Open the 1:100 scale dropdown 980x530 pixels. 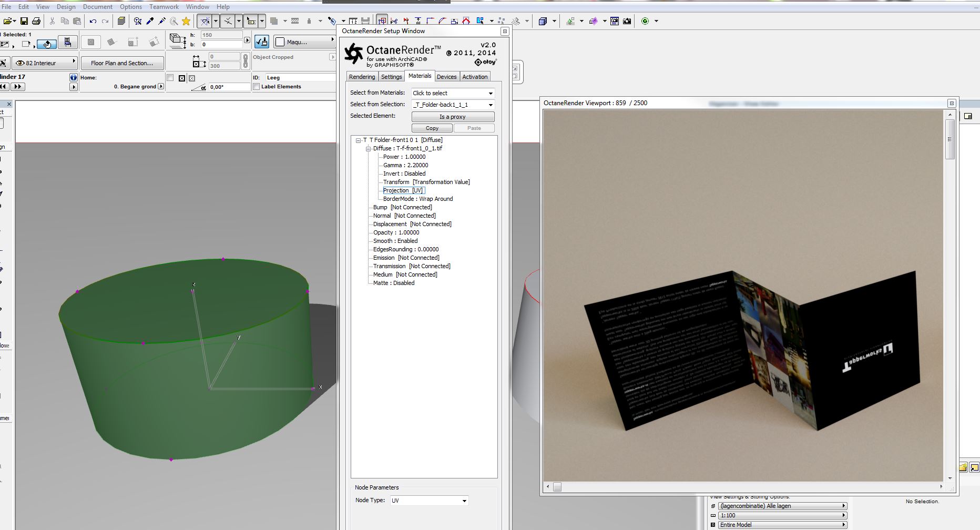pos(782,515)
